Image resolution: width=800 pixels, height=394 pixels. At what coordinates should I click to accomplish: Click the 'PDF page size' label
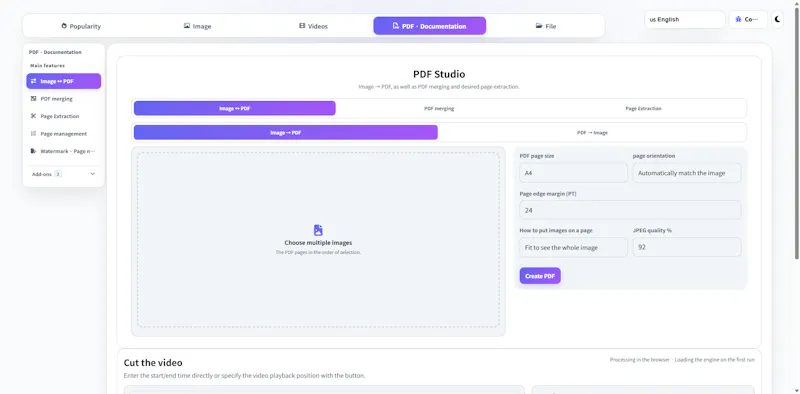point(537,156)
